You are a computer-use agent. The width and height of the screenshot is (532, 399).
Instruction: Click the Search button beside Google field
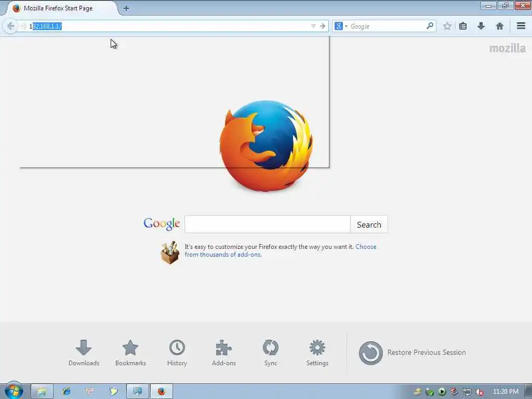coord(369,224)
